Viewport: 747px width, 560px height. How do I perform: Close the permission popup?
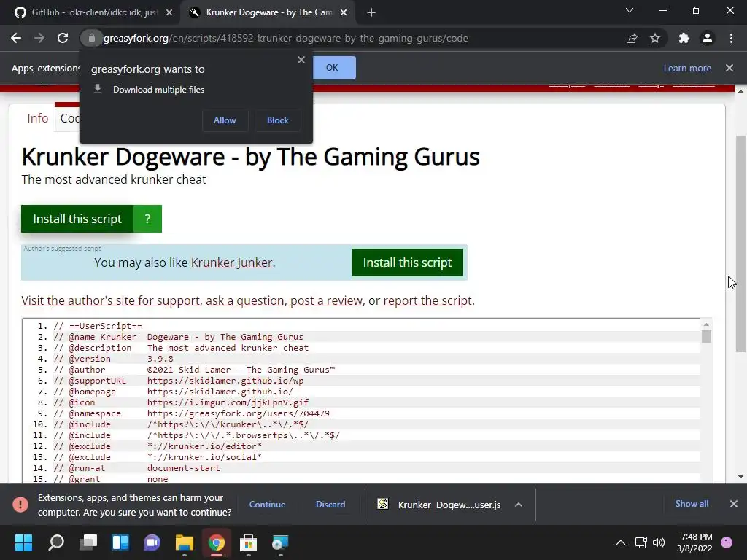(x=301, y=60)
